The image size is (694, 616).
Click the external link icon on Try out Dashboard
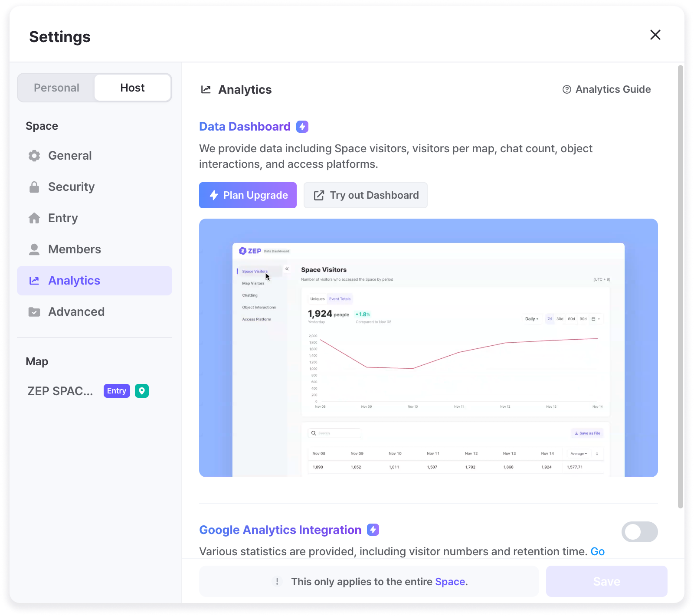click(319, 195)
